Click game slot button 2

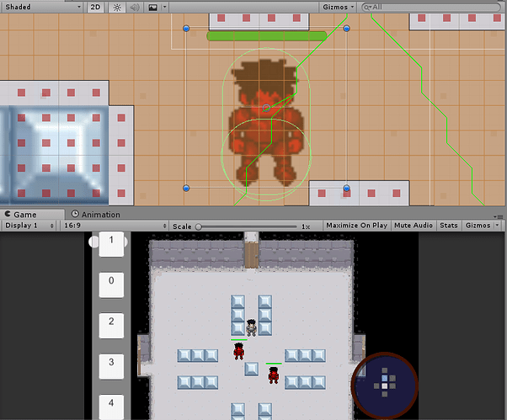(111, 326)
